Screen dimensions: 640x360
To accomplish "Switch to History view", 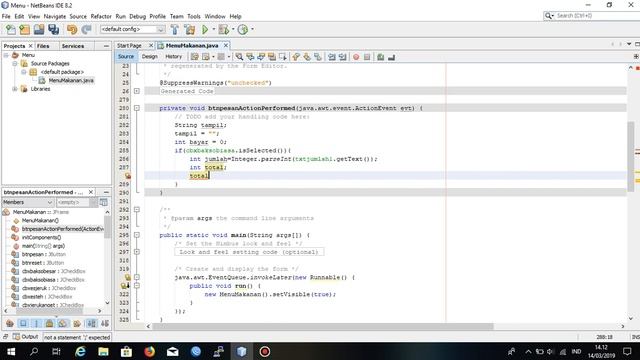I will [173, 57].
